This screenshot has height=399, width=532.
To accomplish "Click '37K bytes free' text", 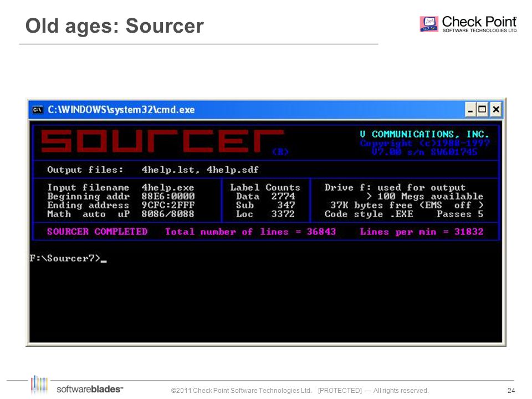I will tap(371, 205).
